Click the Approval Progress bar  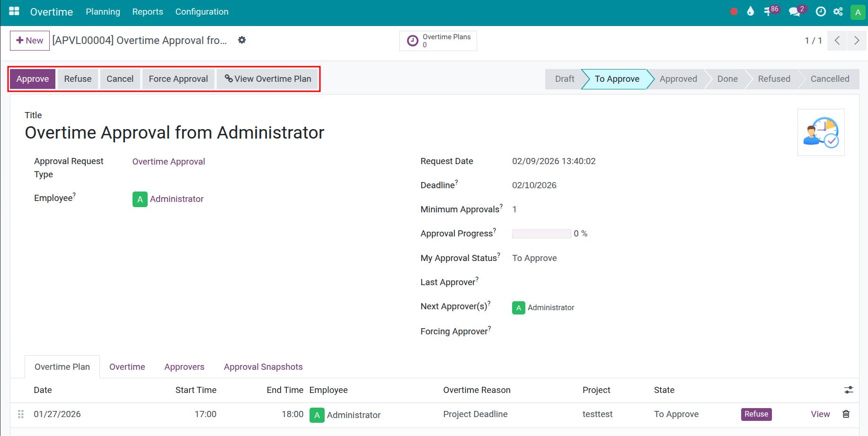pyautogui.click(x=541, y=234)
